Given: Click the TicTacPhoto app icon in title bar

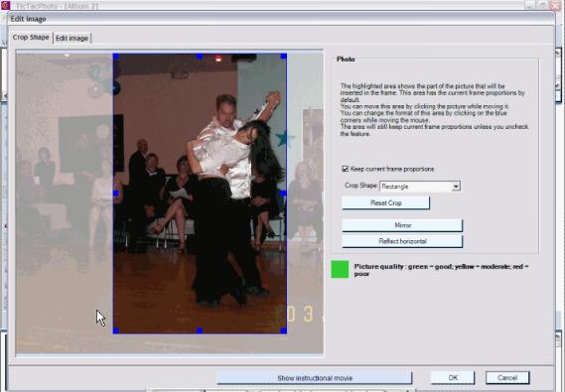Looking at the screenshot, I should point(5,5).
